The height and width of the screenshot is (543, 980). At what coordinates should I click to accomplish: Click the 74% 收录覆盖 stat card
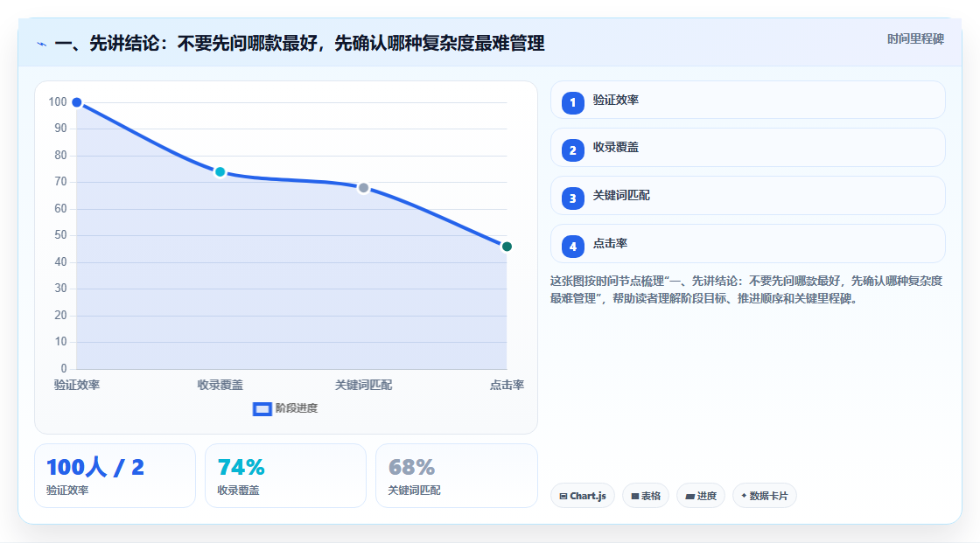[x=285, y=477]
